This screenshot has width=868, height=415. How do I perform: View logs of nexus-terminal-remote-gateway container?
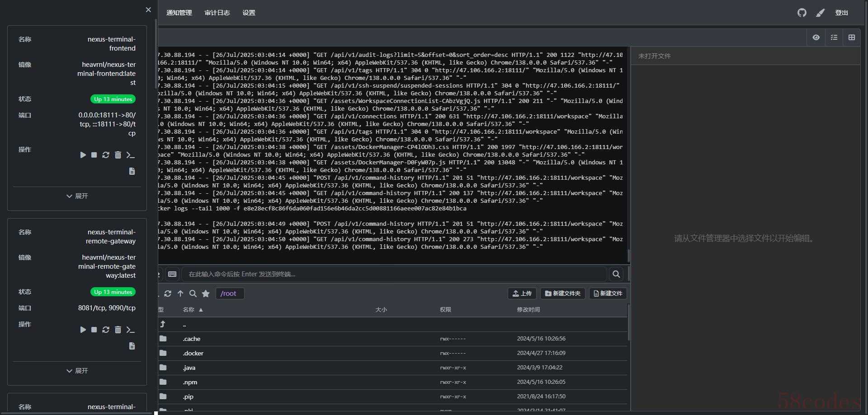coord(132,346)
